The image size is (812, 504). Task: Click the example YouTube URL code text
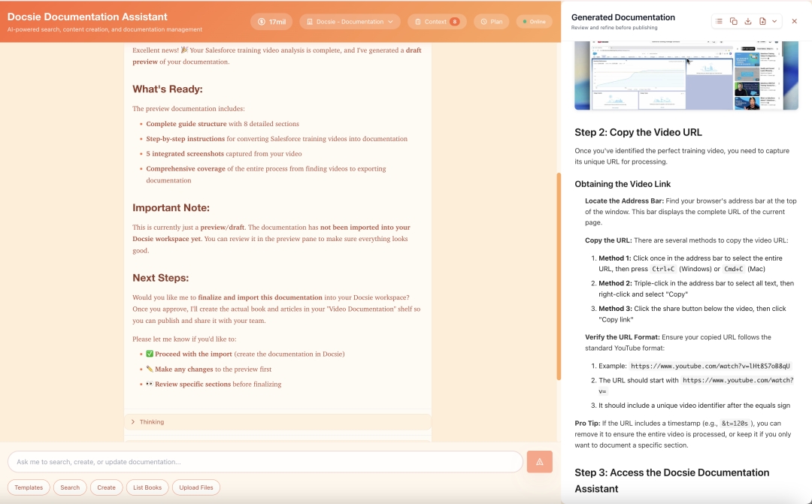coord(710,366)
